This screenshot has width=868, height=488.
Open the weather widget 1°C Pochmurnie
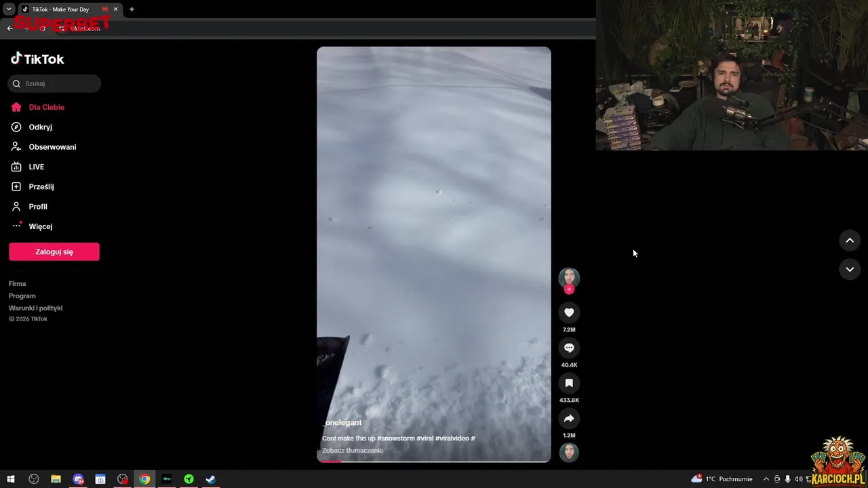pyautogui.click(x=722, y=479)
